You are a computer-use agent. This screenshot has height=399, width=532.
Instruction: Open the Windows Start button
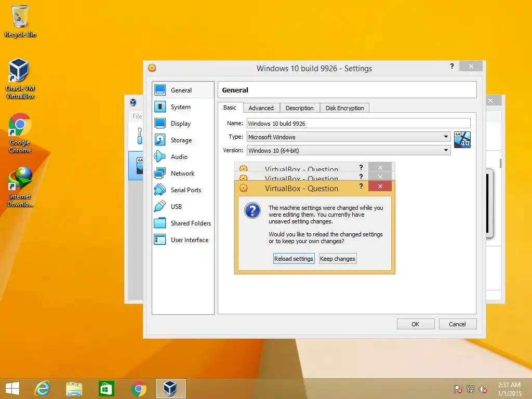tap(12, 389)
